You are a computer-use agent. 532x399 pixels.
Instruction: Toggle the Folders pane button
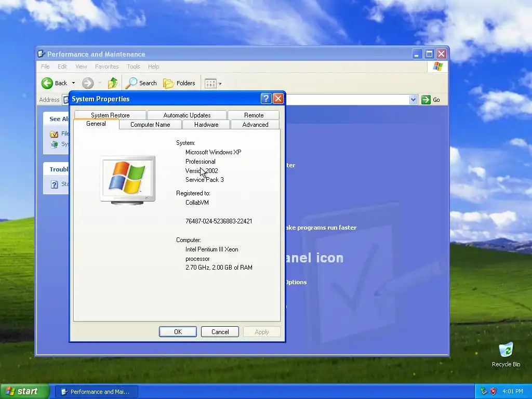(x=179, y=83)
